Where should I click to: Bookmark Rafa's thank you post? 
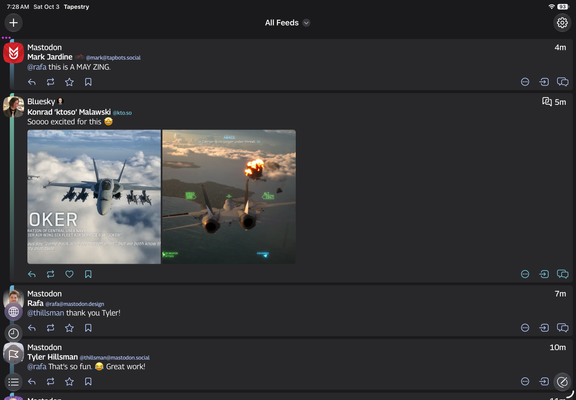(88, 328)
